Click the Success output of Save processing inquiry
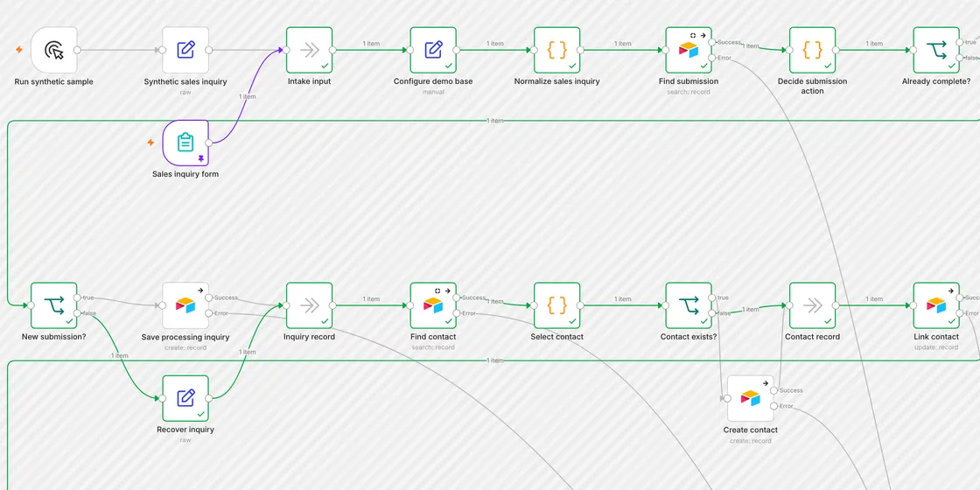The image size is (980, 490). 209,298
